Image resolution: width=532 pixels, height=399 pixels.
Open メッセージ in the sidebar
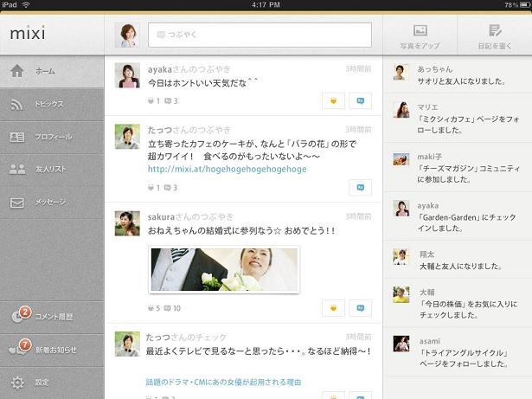point(52,202)
